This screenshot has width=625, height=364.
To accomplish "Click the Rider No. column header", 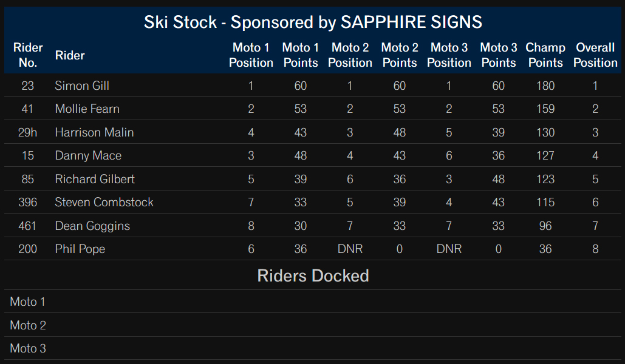I will pyautogui.click(x=28, y=55).
